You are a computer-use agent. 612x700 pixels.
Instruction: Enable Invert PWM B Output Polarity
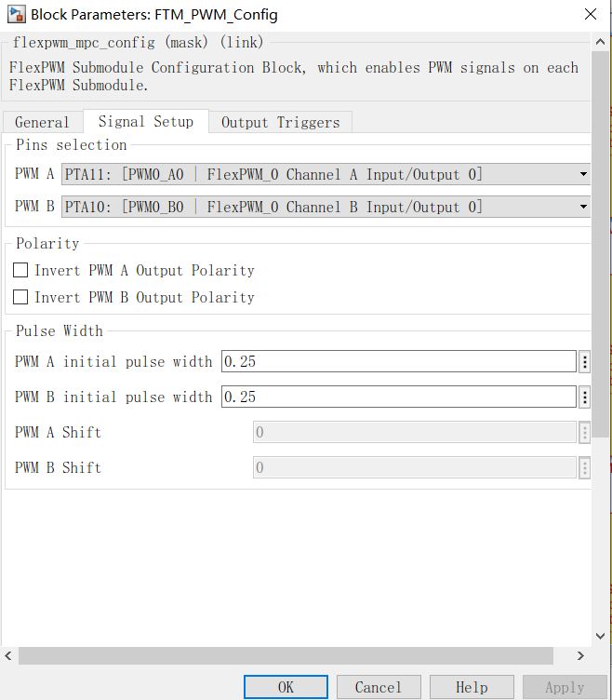coord(20,297)
